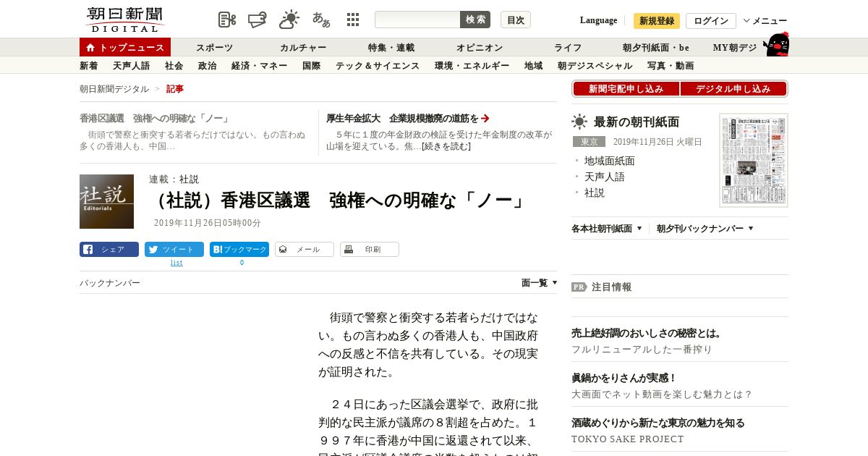The width and height of the screenshot is (868, 456).
Task: Click the 続きを読む link
Action: click(x=446, y=146)
